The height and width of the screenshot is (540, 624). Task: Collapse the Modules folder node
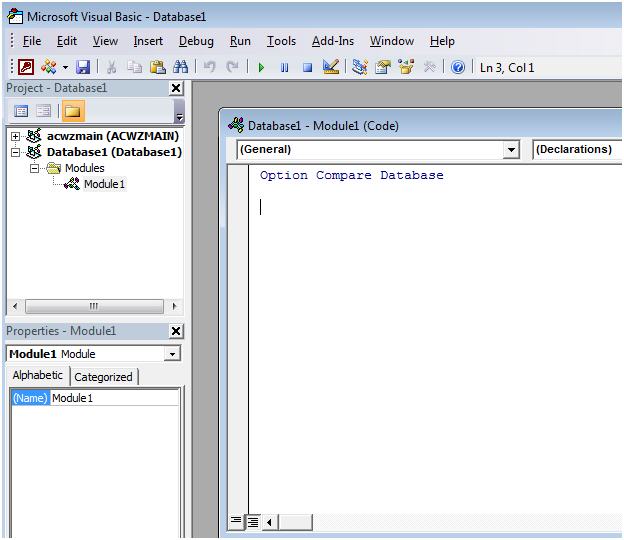point(35,169)
